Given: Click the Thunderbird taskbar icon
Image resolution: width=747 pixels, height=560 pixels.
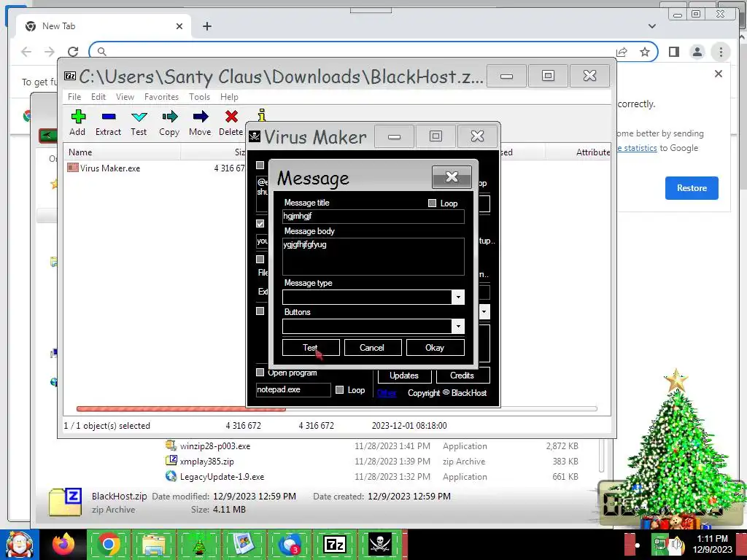Looking at the screenshot, I should [x=289, y=545].
